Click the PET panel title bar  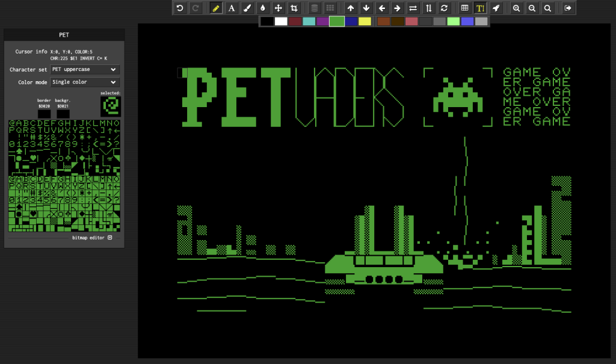coord(64,34)
